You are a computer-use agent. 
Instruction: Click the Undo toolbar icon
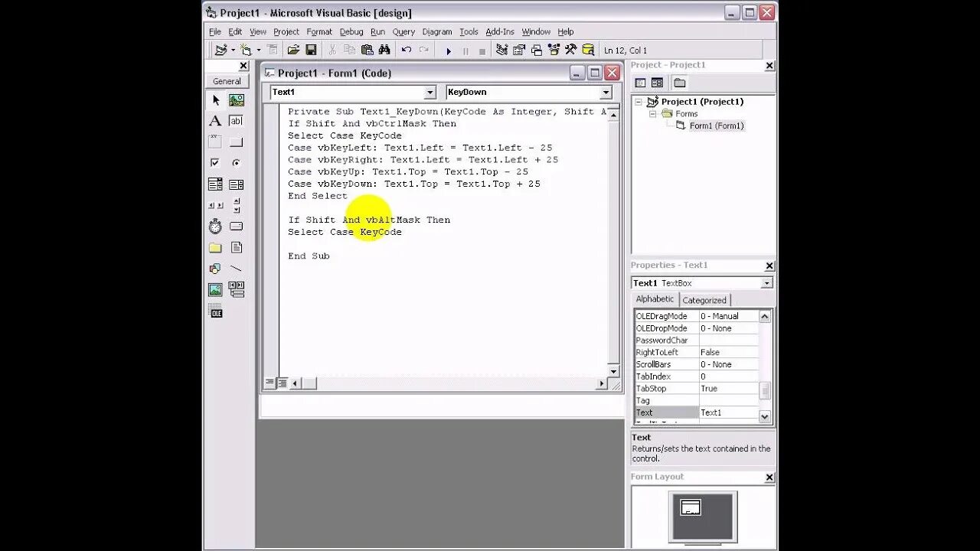407,50
